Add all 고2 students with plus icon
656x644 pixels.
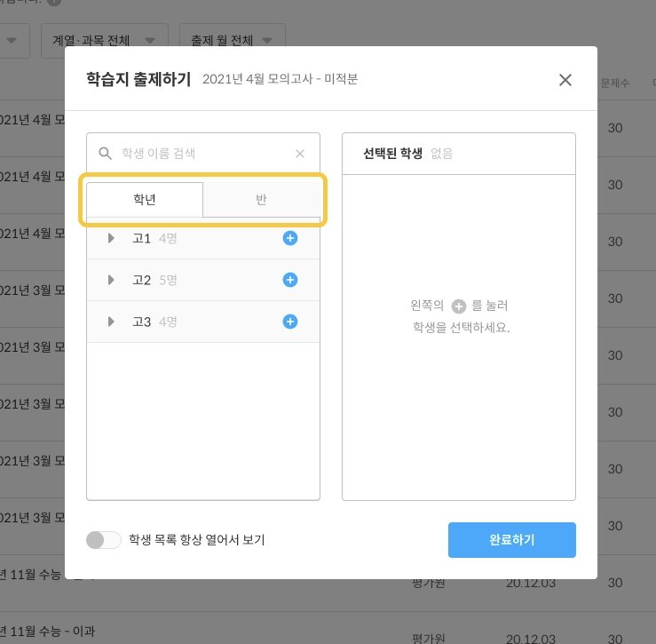pos(290,280)
